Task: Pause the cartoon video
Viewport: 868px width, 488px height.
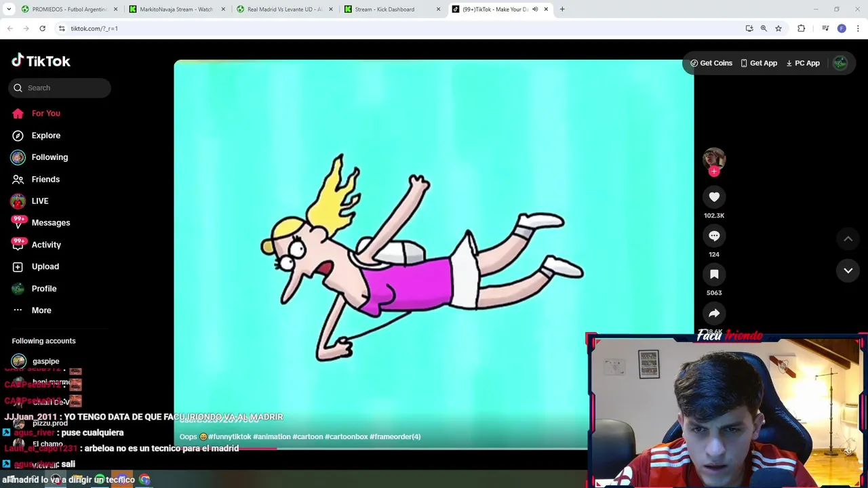Action: click(434, 254)
